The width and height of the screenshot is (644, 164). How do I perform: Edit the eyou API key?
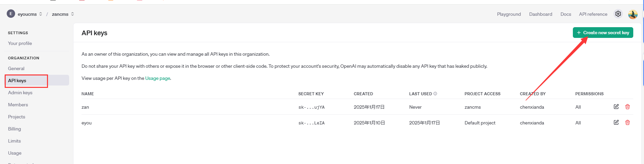616,122
